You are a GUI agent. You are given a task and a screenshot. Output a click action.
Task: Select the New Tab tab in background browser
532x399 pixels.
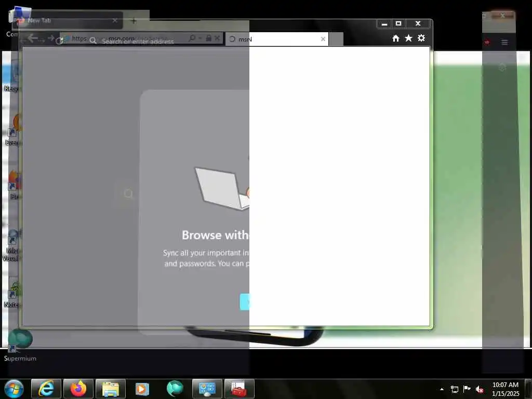[67, 20]
